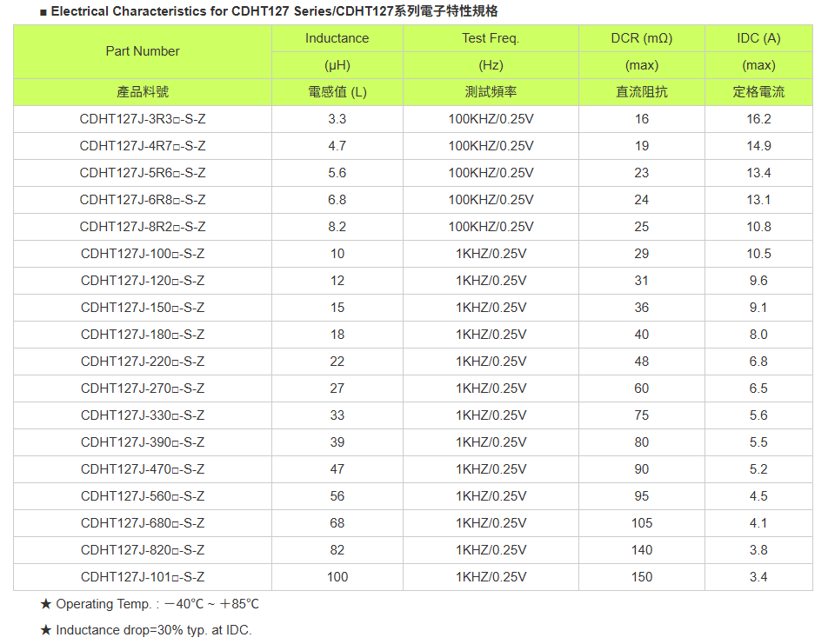Screen dimensions: 828x644
Task: Click DCR value 140
Action: click(x=642, y=549)
